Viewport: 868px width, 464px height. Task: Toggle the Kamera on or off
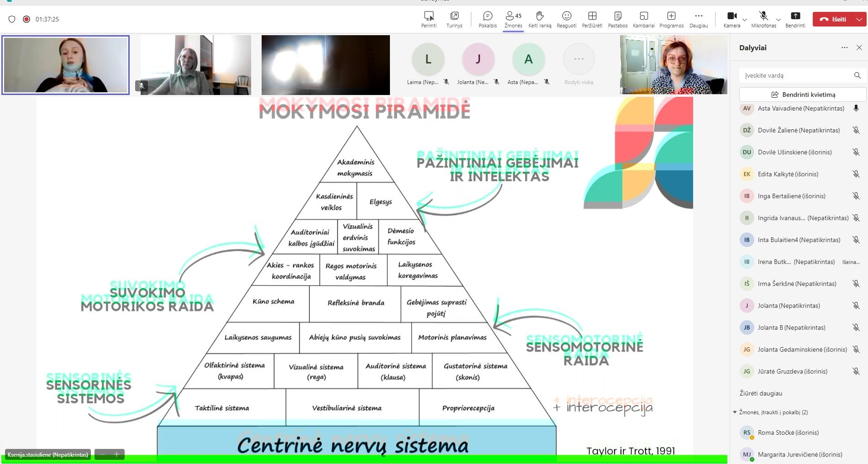(731, 19)
